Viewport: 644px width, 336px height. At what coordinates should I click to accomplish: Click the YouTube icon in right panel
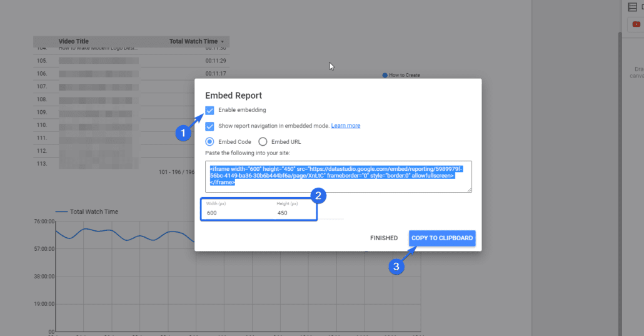click(636, 24)
